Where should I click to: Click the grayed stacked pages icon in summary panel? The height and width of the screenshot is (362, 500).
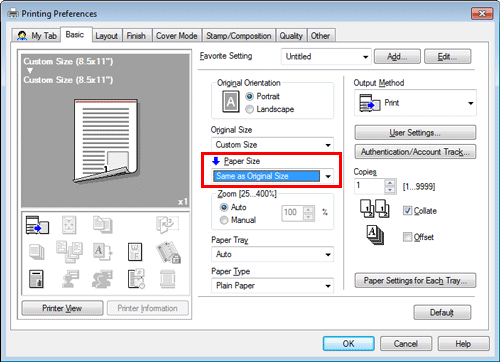(x=37, y=252)
